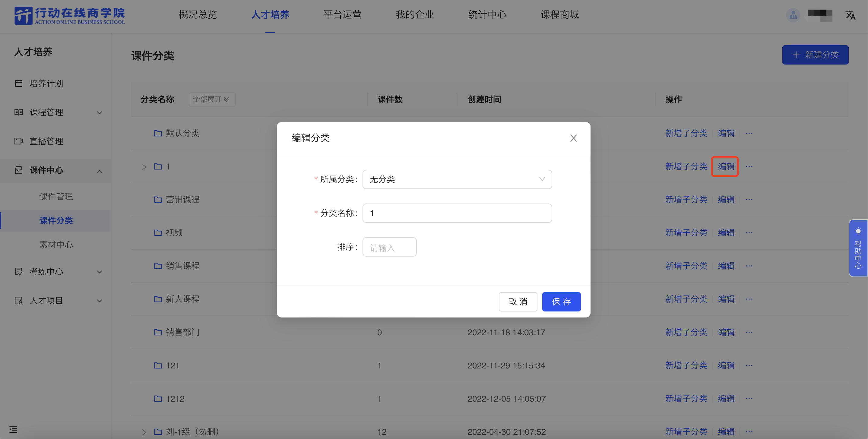The width and height of the screenshot is (868, 439).
Task: Click 销售课程 category name
Action: [183, 266]
